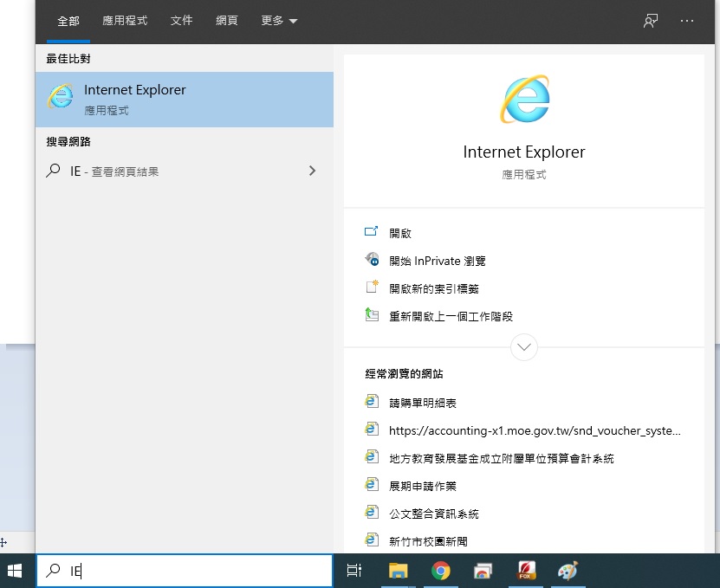Start 開始 InPrivate 瀏覽
This screenshot has width=720, height=588.
(438, 261)
